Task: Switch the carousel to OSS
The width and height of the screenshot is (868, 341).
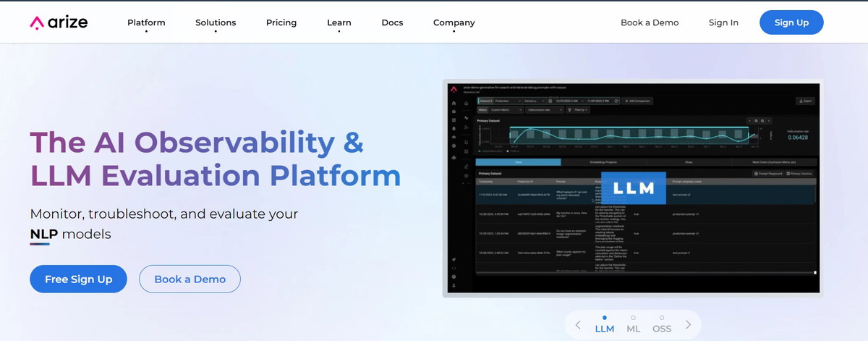Action: tap(662, 324)
